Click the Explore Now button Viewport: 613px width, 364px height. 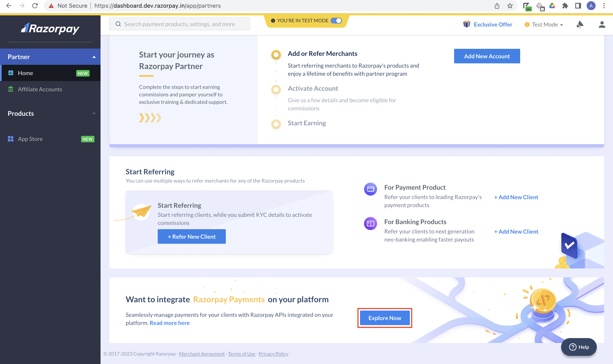[384, 318]
